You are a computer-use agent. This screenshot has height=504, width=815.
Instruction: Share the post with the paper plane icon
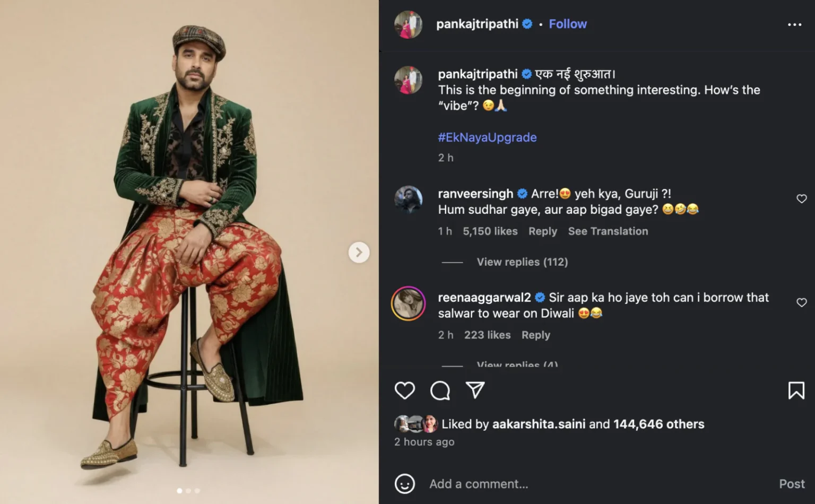point(475,390)
